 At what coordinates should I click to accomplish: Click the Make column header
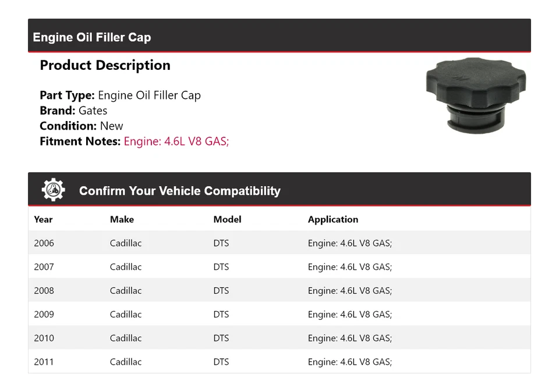(x=122, y=219)
